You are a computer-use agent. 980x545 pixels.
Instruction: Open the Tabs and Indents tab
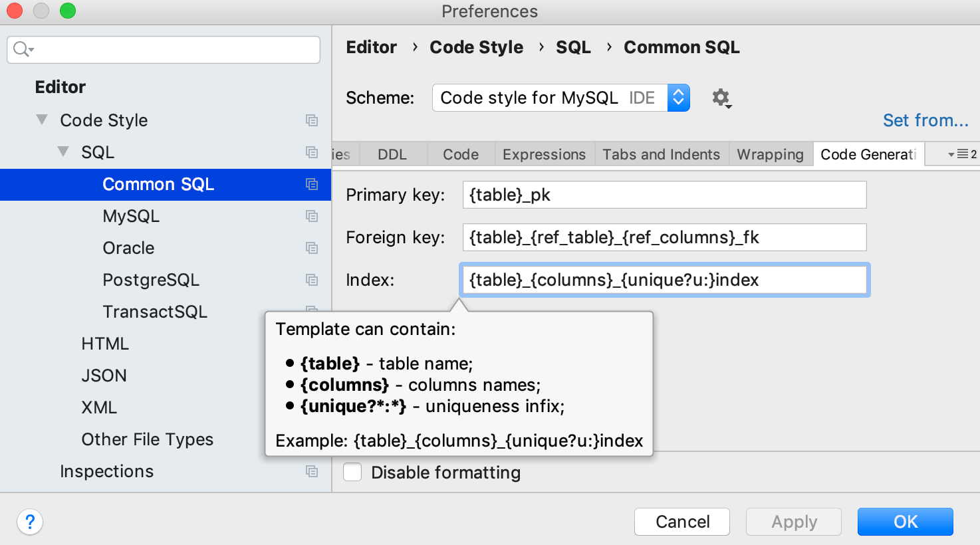[661, 154]
